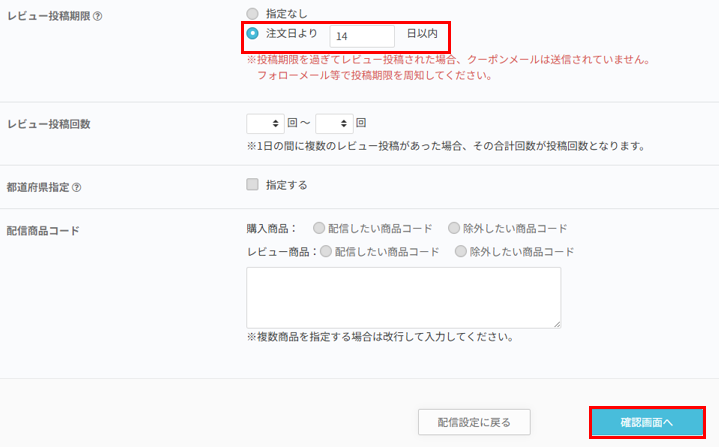
Task: Click the help icon beside レビュー投稿期限
Action: point(97,15)
